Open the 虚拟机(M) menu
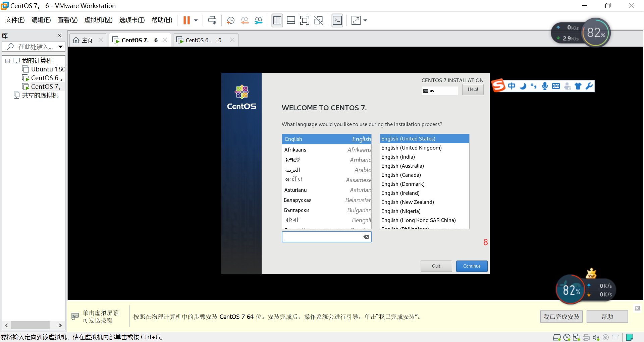Viewport: 644px width, 342px height. pos(98,20)
